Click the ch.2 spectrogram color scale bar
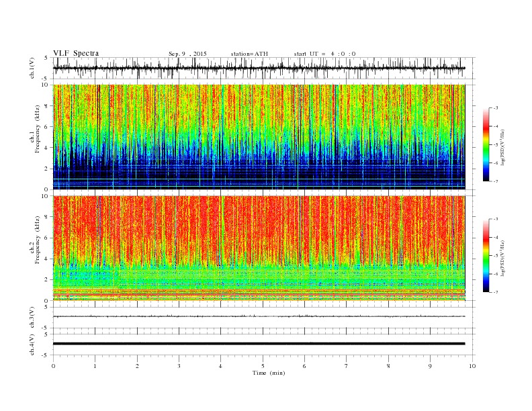This screenshot has width=532, height=411. [486, 255]
